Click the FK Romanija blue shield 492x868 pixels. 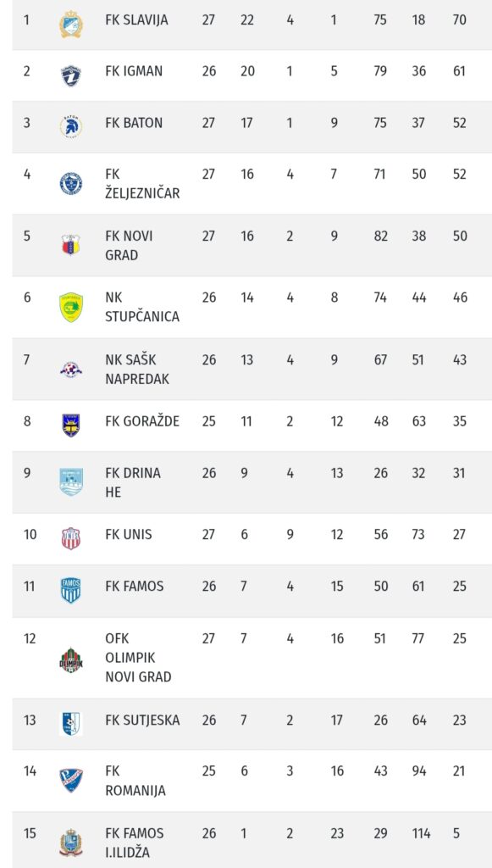pos(71,781)
